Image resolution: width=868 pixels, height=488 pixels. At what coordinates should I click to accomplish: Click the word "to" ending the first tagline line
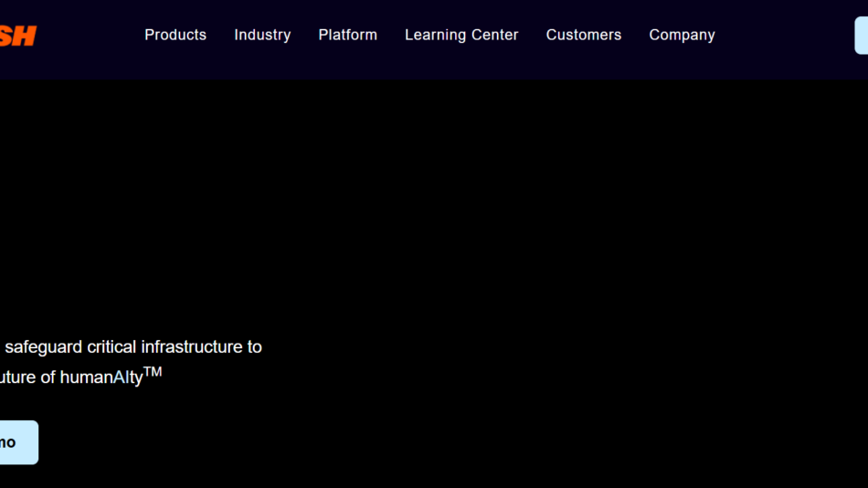click(254, 347)
